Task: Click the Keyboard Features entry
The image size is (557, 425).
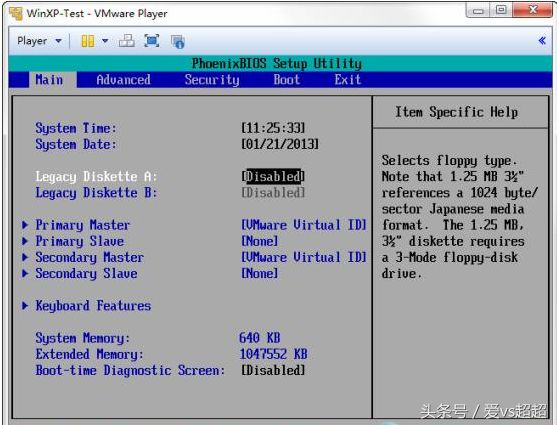Action: click(93, 306)
